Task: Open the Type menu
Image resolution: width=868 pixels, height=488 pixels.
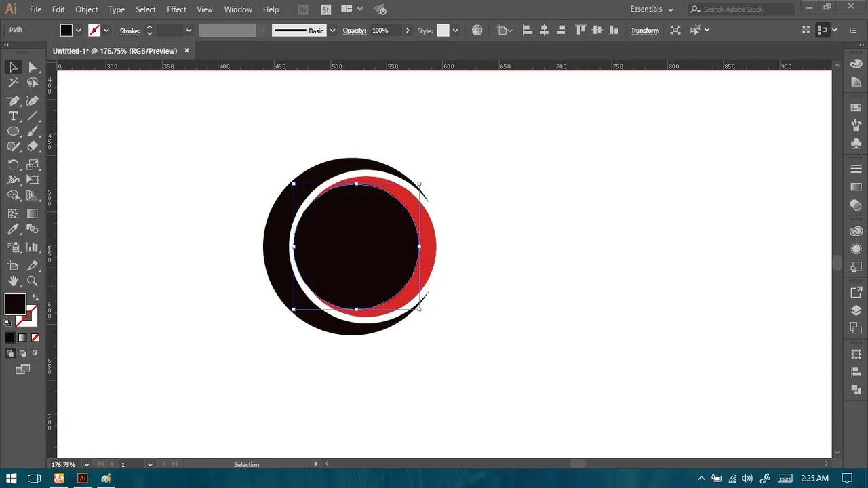Action: click(117, 9)
